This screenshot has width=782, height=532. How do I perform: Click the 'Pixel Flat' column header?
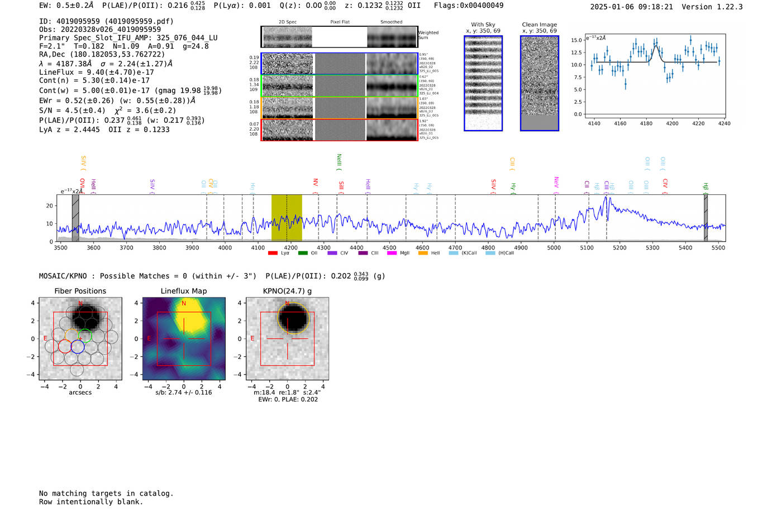pos(340,22)
